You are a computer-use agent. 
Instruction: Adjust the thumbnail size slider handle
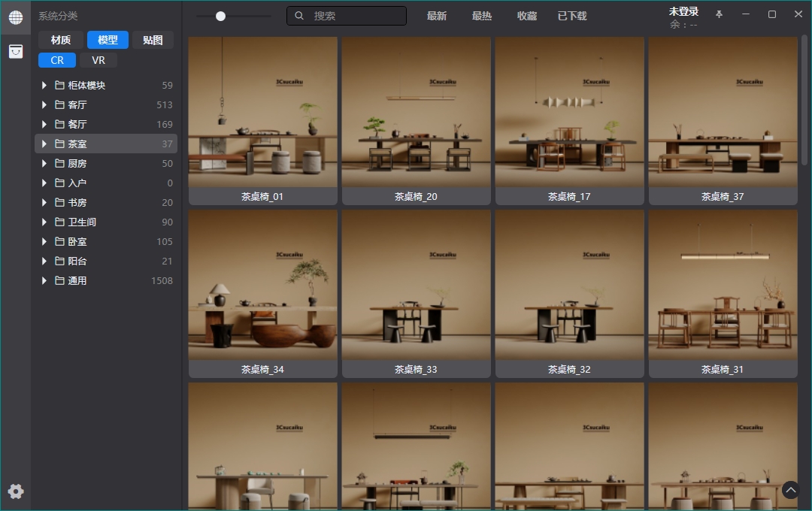pos(220,16)
